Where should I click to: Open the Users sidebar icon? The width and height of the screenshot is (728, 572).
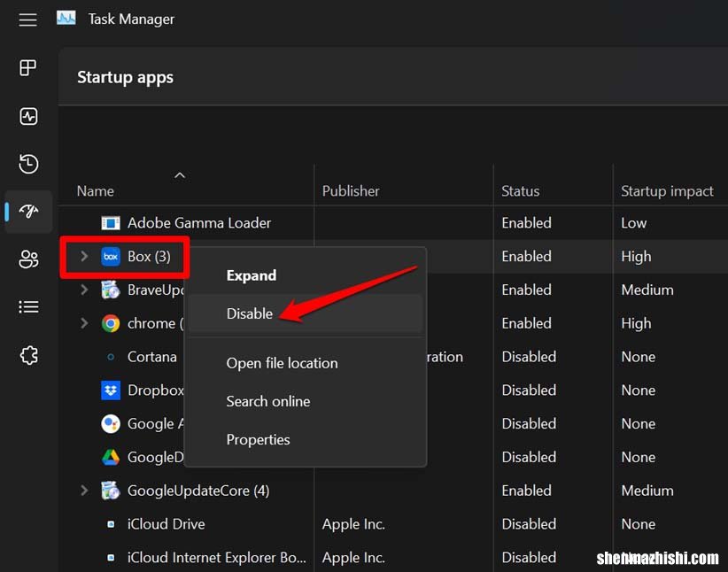tap(28, 259)
